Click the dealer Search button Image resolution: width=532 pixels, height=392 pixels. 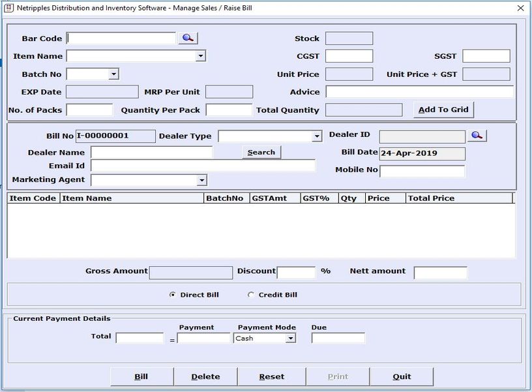[261, 152]
